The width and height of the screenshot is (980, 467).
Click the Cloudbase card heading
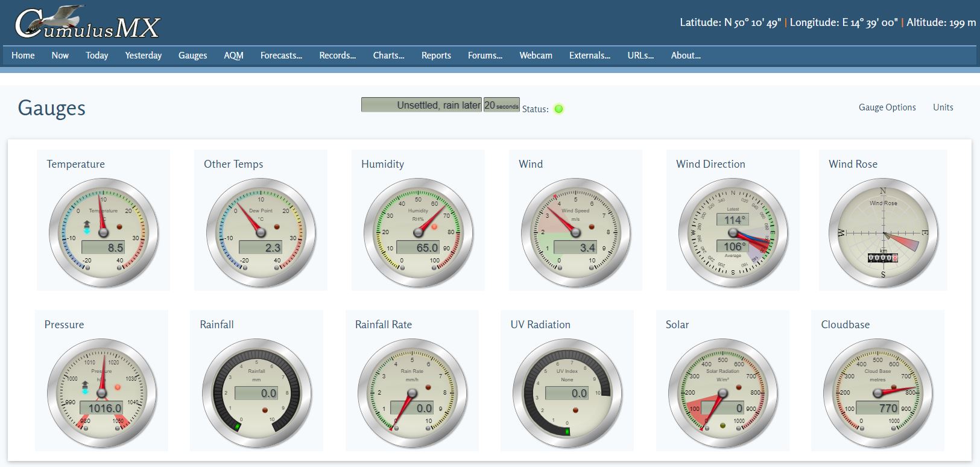[846, 325]
